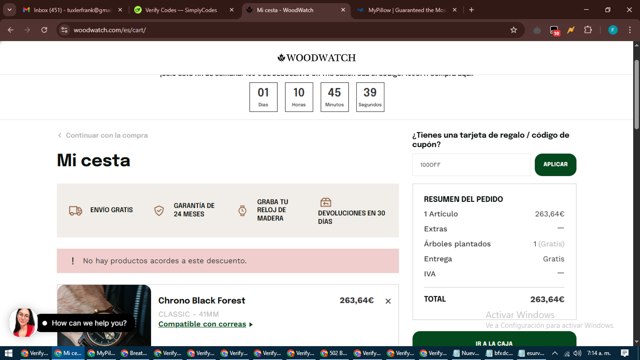The image size is (640, 360).
Task: Open the Windows Start menu
Action: (x=8, y=353)
